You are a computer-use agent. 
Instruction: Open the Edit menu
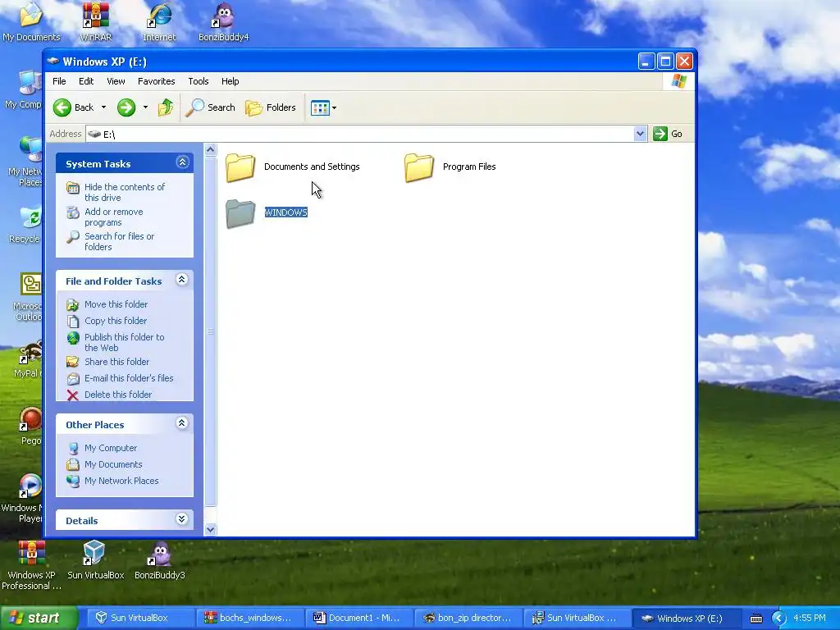(x=86, y=81)
